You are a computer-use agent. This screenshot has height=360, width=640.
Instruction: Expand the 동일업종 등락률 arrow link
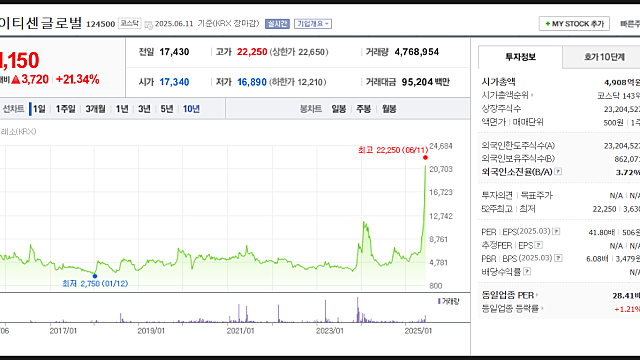pos(542,309)
